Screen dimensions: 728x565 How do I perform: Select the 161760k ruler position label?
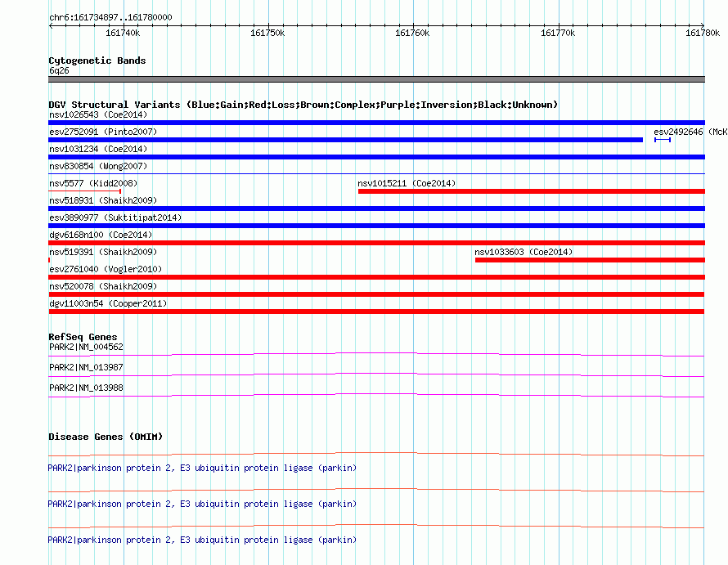click(412, 33)
